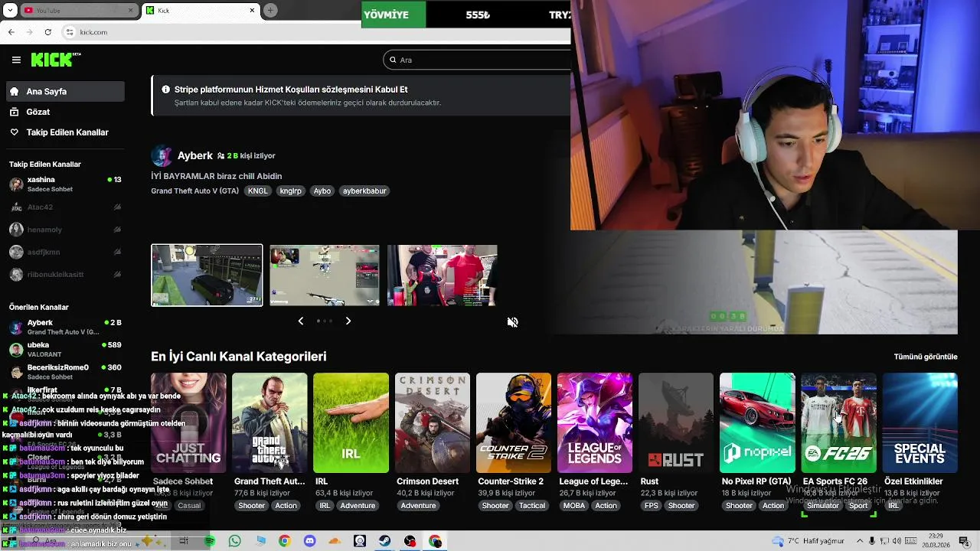Open riibonukleikasitt followed channel

(x=64, y=274)
